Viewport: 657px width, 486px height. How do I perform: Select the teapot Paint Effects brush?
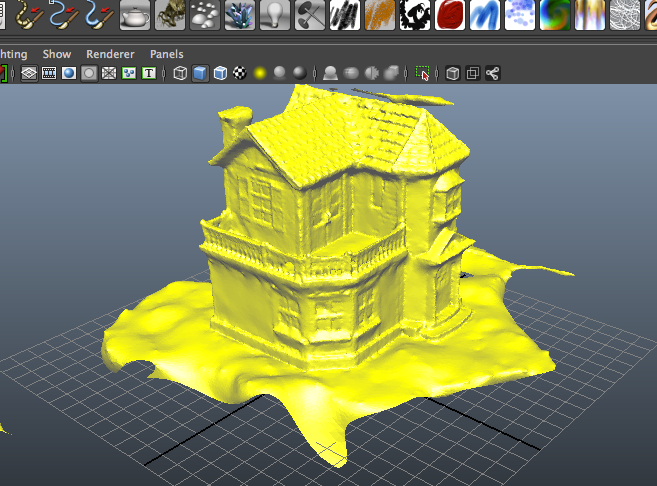click(135, 15)
